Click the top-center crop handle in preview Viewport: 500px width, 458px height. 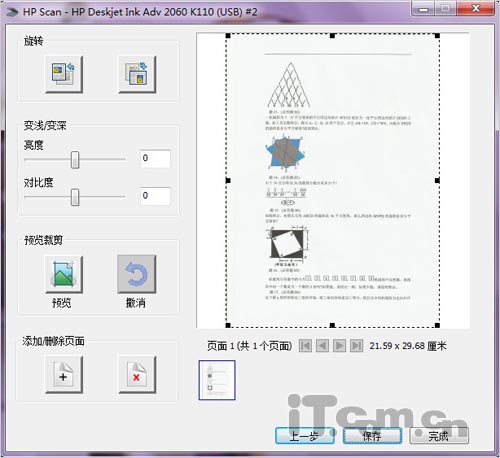pyautogui.click(x=332, y=36)
